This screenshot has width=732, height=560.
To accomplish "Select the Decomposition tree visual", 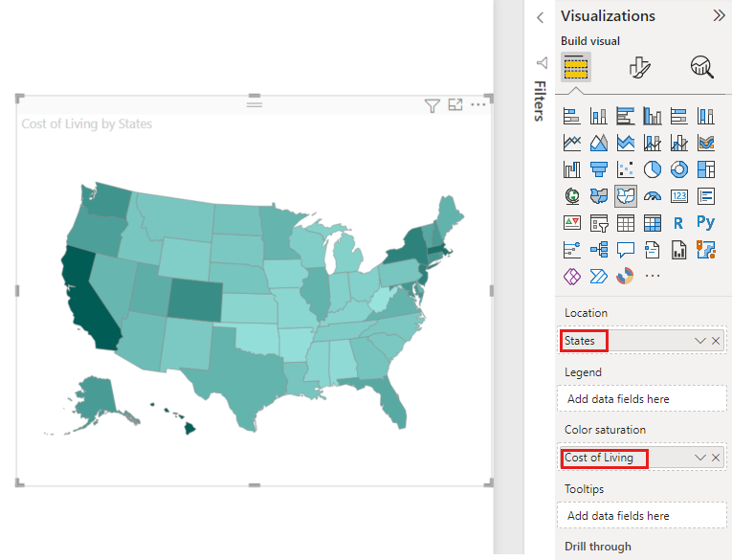I will pos(598,250).
